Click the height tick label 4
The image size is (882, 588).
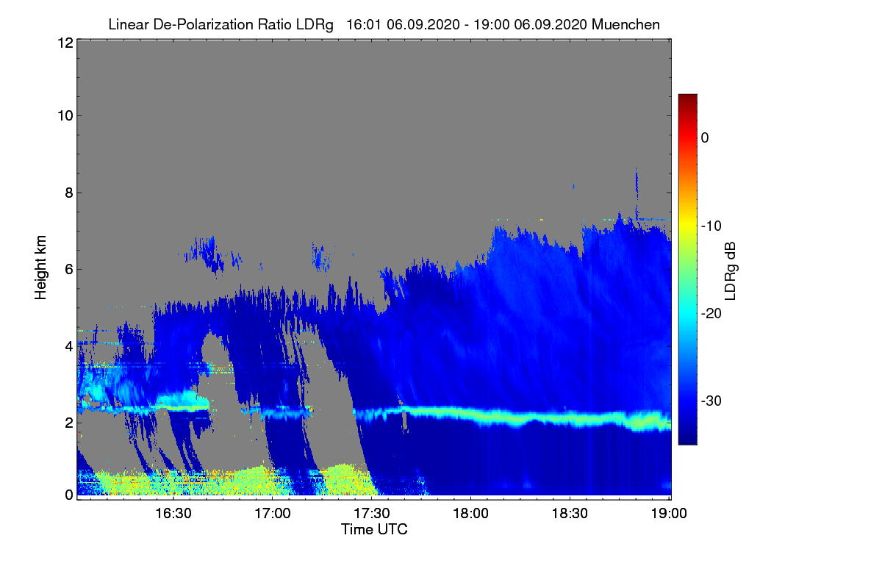point(68,345)
